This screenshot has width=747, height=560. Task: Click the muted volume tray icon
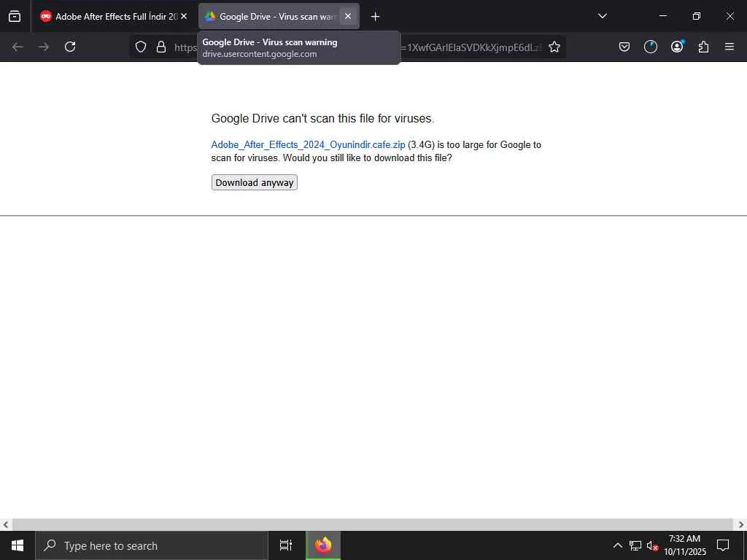click(x=652, y=545)
